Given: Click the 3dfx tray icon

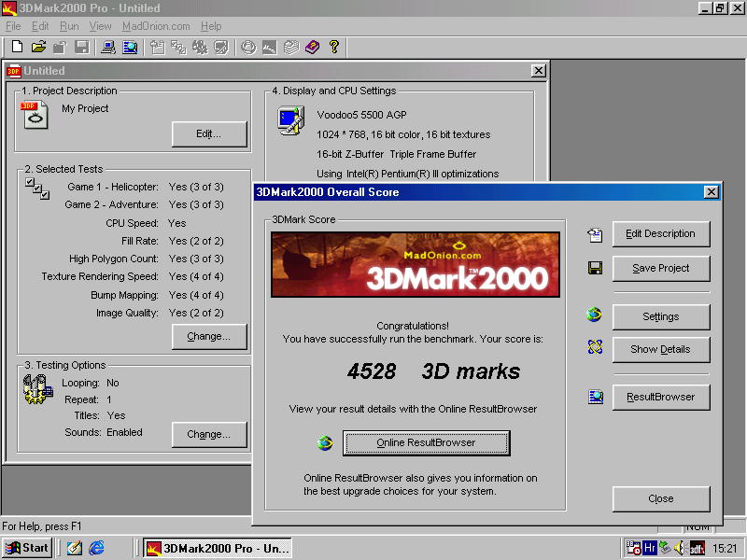Looking at the screenshot, I should tap(697, 548).
